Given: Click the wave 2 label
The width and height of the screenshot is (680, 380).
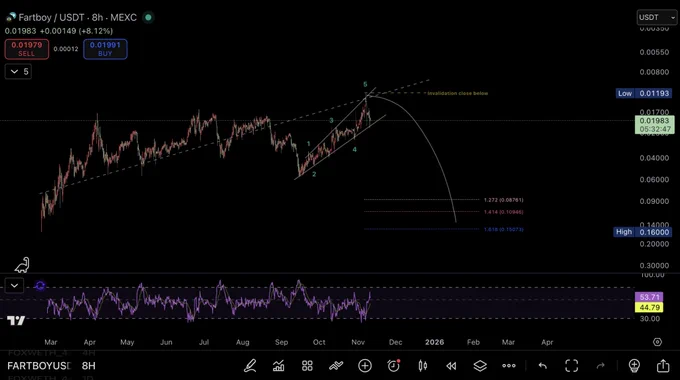Looking at the screenshot, I should [x=314, y=174].
